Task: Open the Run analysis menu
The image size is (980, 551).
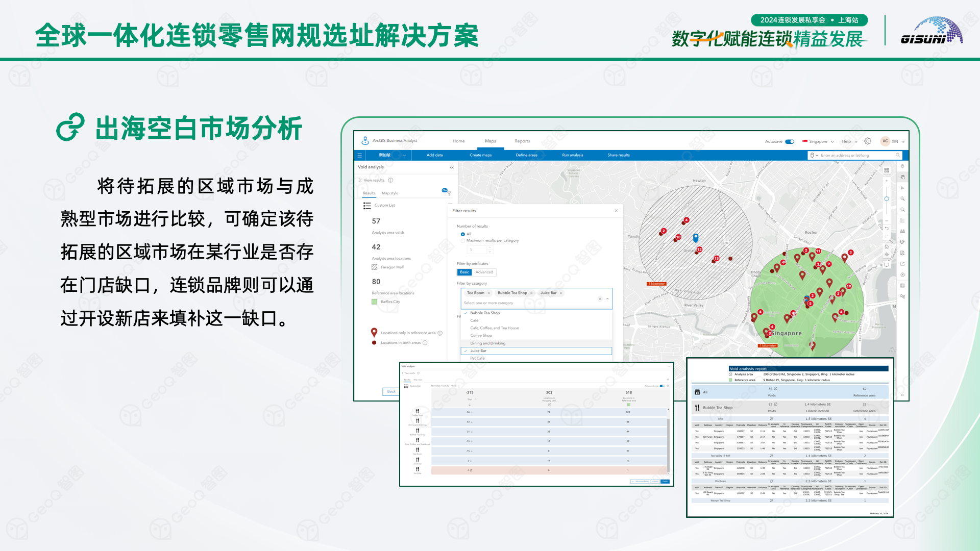Action: 572,155
